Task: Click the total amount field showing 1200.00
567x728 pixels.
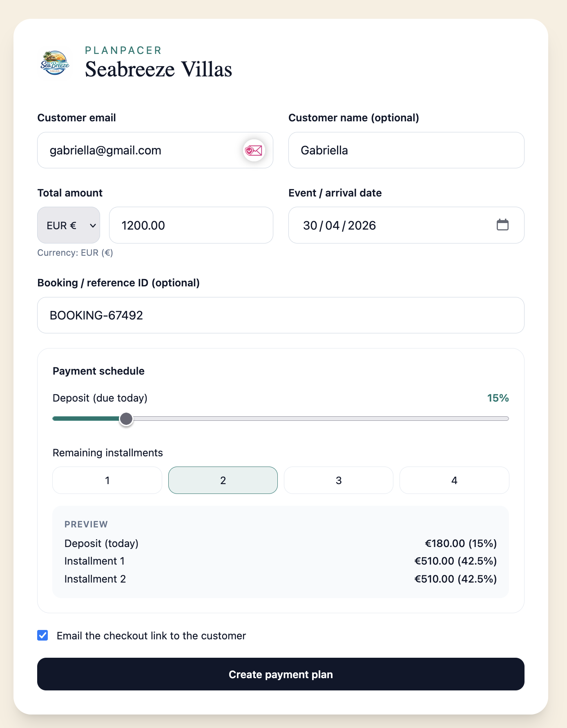Action: (191, 225)
